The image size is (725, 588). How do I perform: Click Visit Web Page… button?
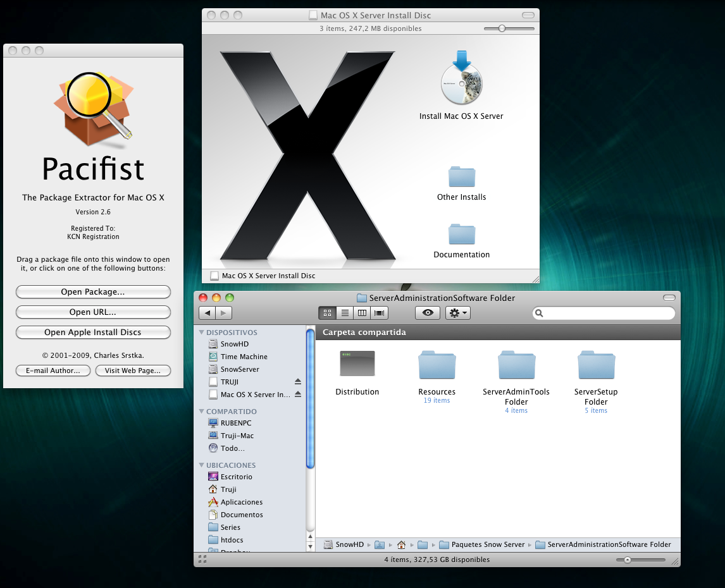click(x=133, y=371)
